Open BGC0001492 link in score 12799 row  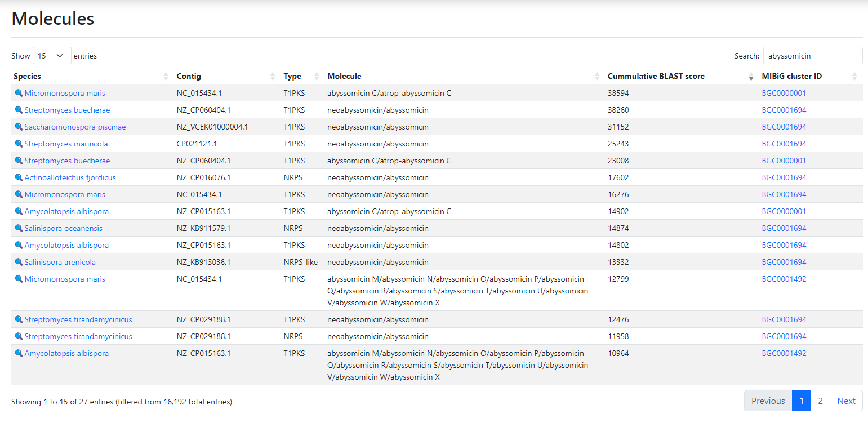pyautogui.click(x=784, y=279)
